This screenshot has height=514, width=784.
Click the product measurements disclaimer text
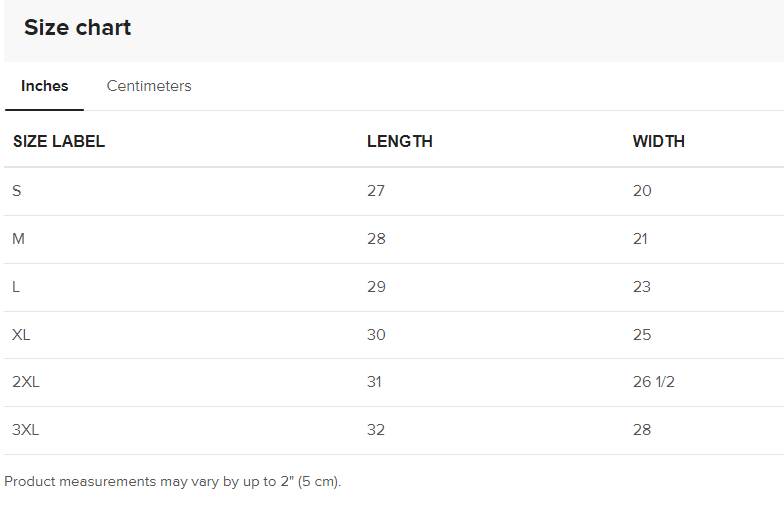172,482
